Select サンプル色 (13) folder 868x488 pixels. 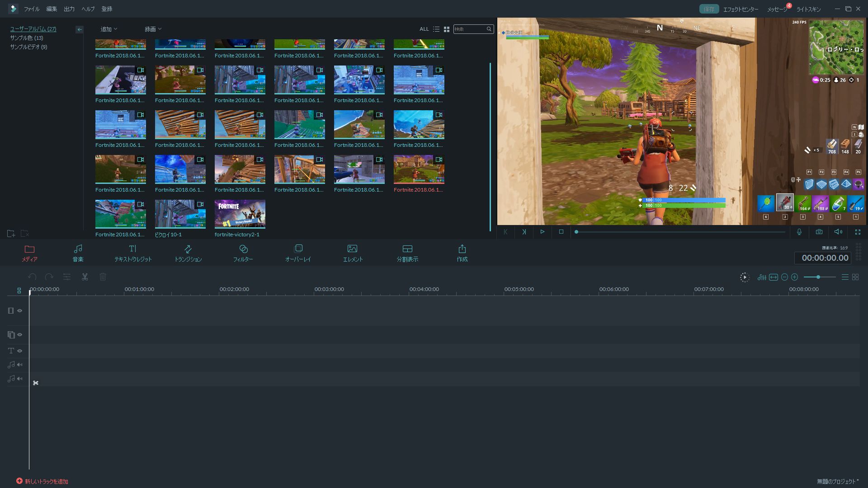(x=27, y=38)
